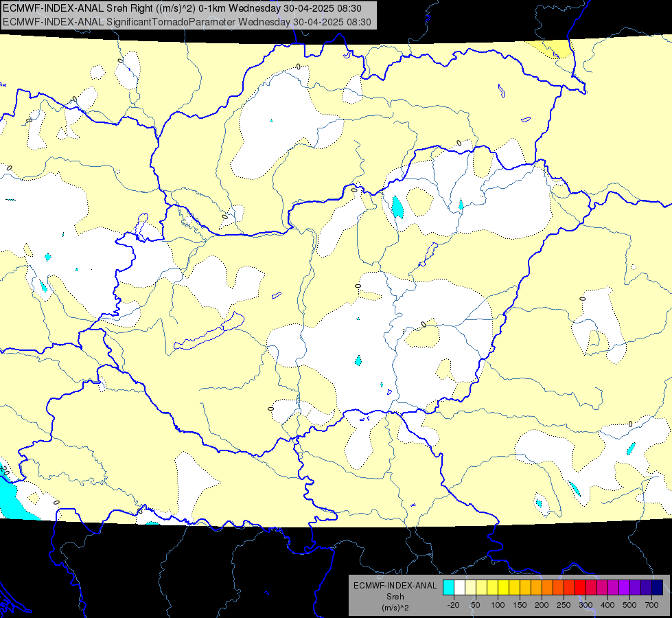Click the (m/s)^2 unit label

point(395,608)
